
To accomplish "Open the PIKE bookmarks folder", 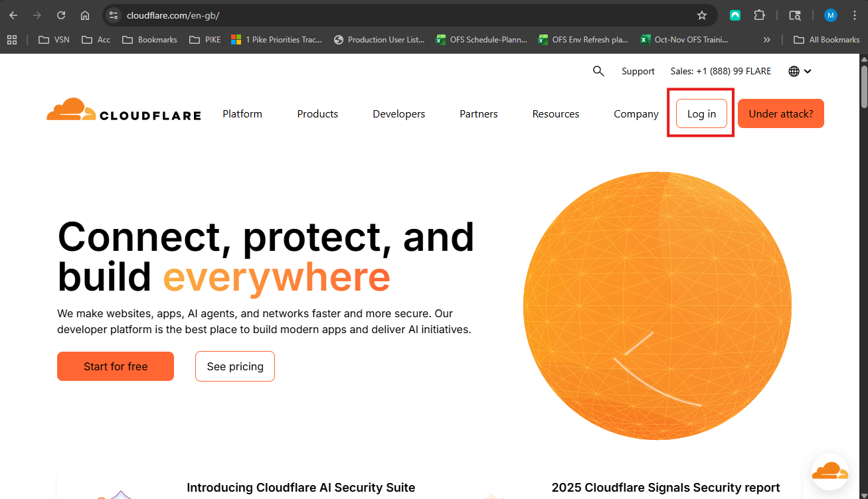I will point(205,40).
